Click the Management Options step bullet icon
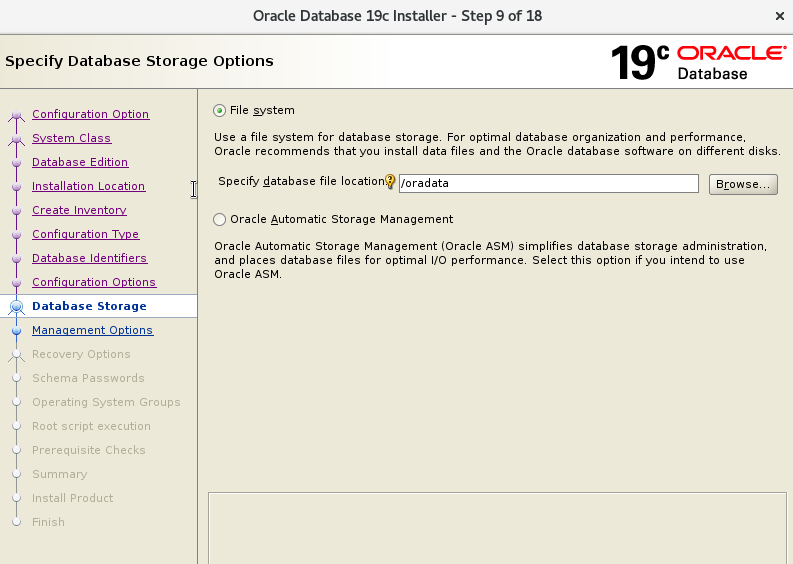This screenshot has height=564, width=793. [17, 330]
